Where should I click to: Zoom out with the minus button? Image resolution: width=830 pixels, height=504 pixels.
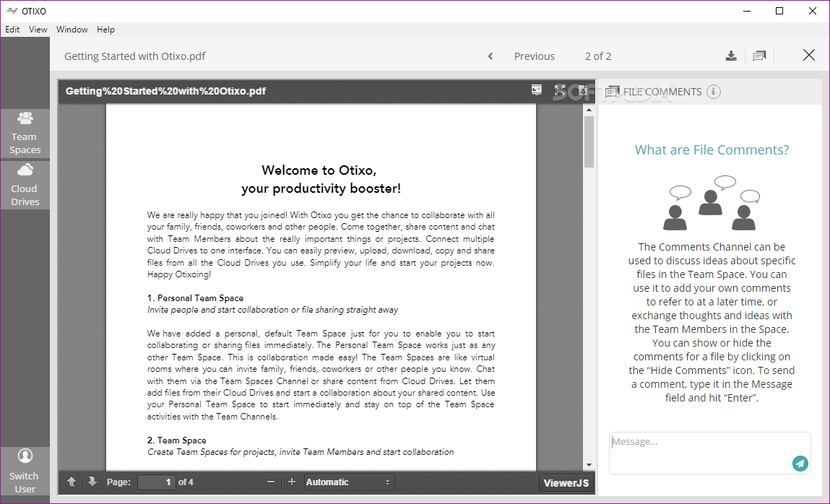click(270, 482)
